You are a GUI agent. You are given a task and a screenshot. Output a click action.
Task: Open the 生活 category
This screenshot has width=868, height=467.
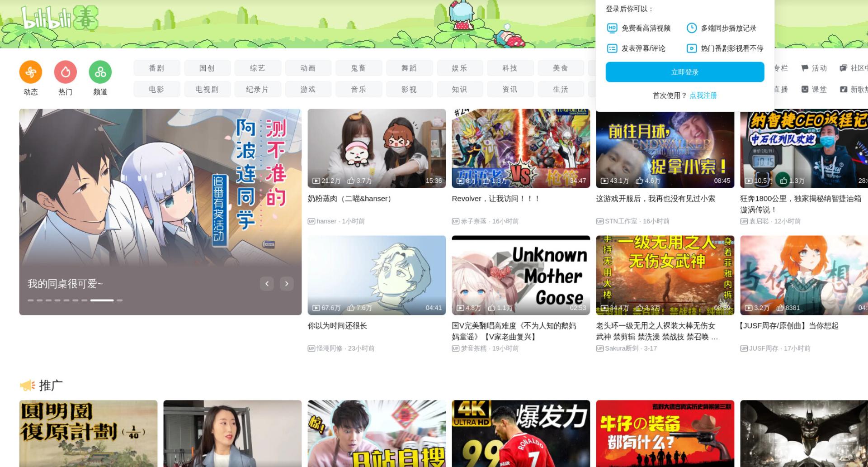coord(561,89)
